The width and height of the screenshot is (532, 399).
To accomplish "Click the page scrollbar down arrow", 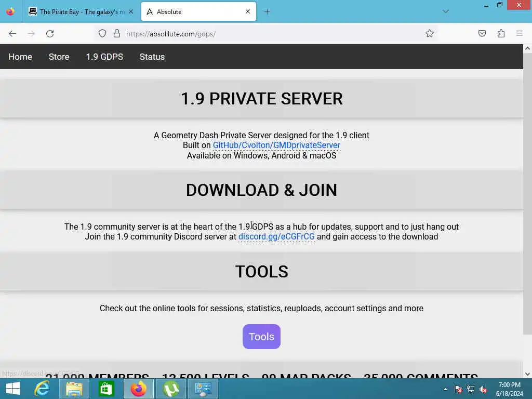I will click(528, 374).
